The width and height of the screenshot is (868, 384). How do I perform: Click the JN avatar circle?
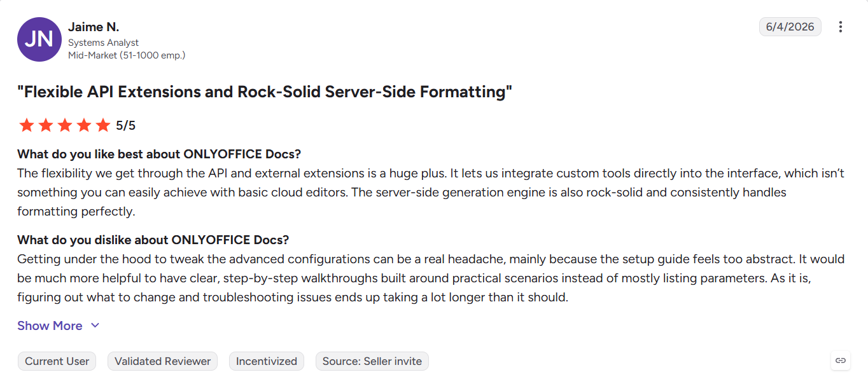coord(39,39)
